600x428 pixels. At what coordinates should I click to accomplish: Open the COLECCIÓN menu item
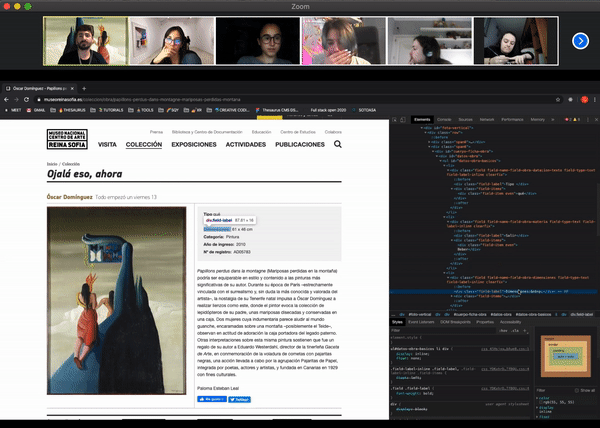(143, 145)
